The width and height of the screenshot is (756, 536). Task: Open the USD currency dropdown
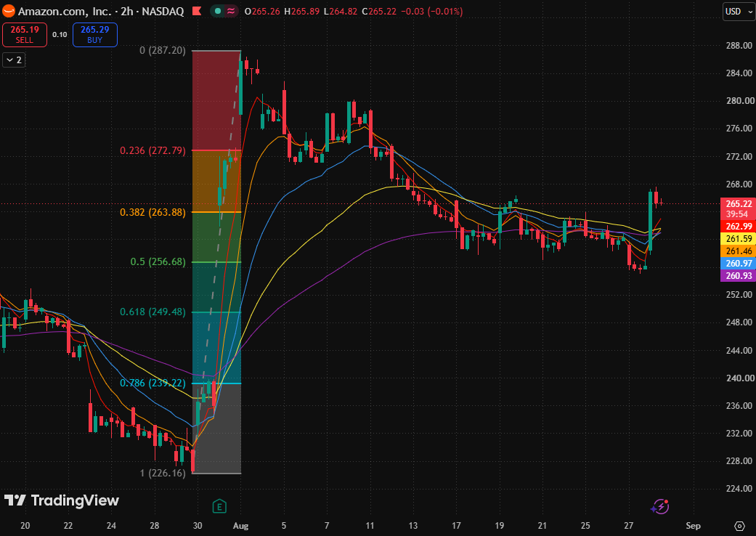pyautogui.click(x=739, y=12)
